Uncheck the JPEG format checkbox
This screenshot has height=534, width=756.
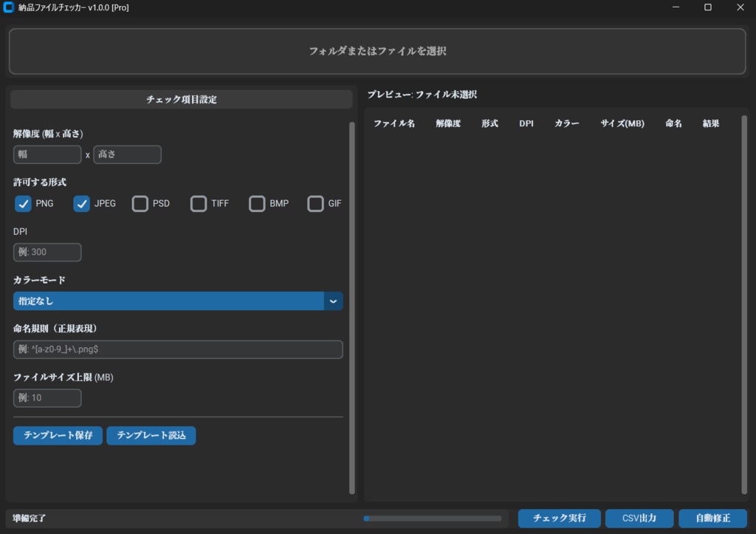tap(81, 204)
